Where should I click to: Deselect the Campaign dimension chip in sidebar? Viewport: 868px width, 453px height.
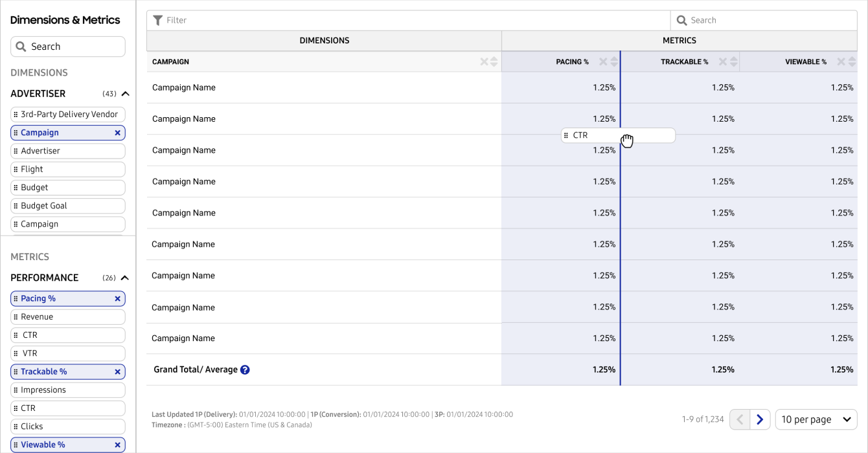click(x=117, y=133)
